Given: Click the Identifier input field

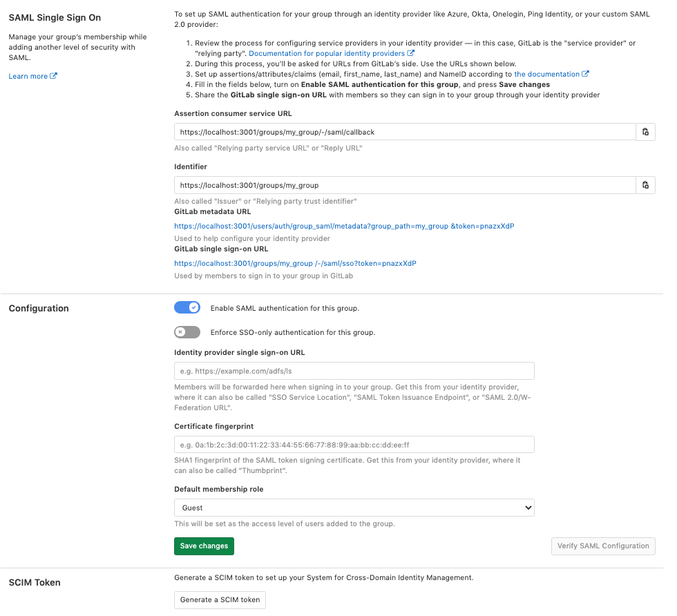Looking at the screenshot, I should [401, 185].
